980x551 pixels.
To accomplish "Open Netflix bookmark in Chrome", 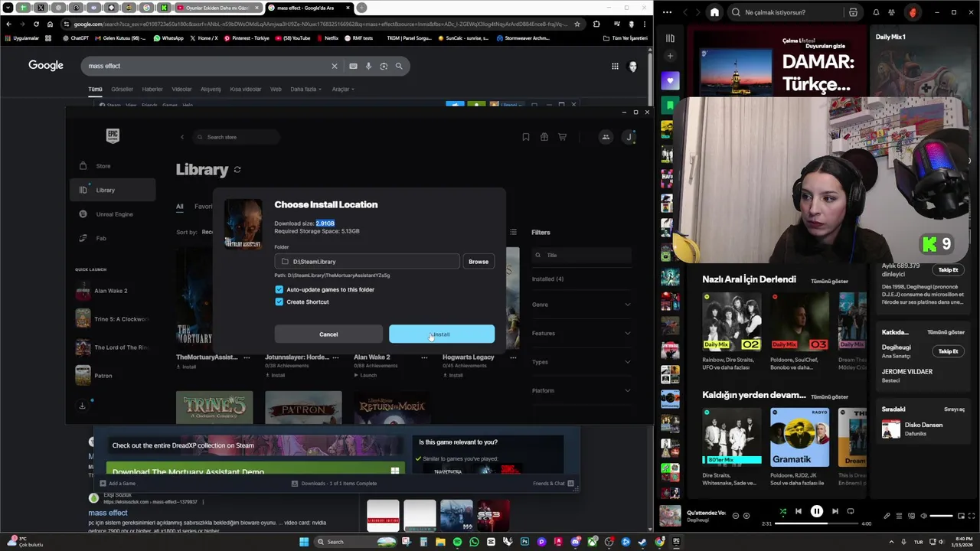I will [x=328, y=37].
